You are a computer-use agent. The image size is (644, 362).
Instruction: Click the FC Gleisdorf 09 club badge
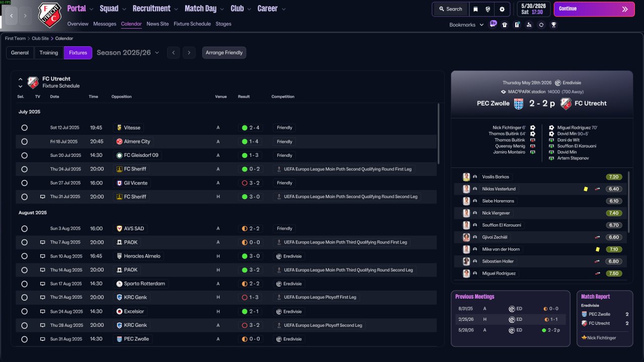click(119, 155)
